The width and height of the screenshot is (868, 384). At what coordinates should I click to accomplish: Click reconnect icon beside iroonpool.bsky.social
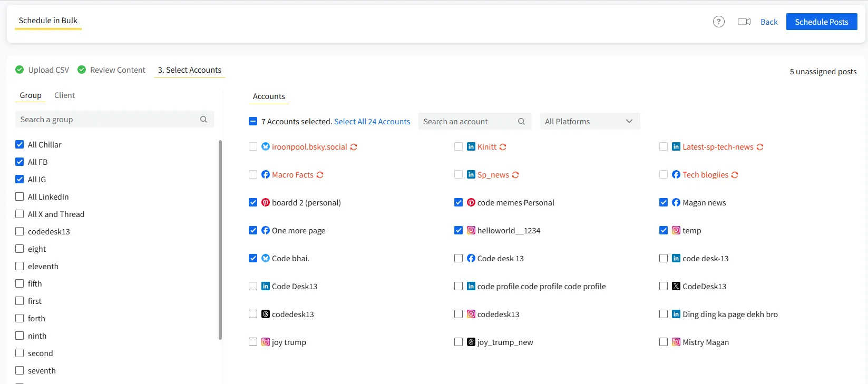[x=354, y=147]
